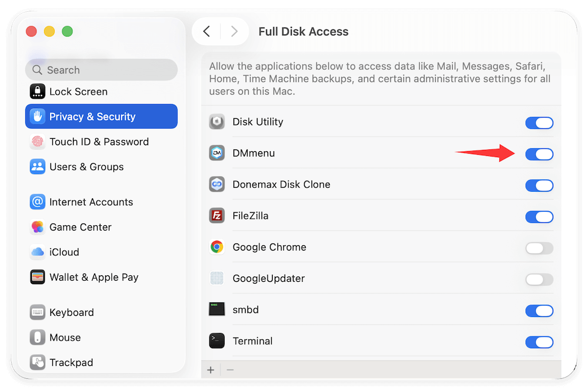
Task: Click the FileZilla app icon
Action: click(x=216, y=216)
